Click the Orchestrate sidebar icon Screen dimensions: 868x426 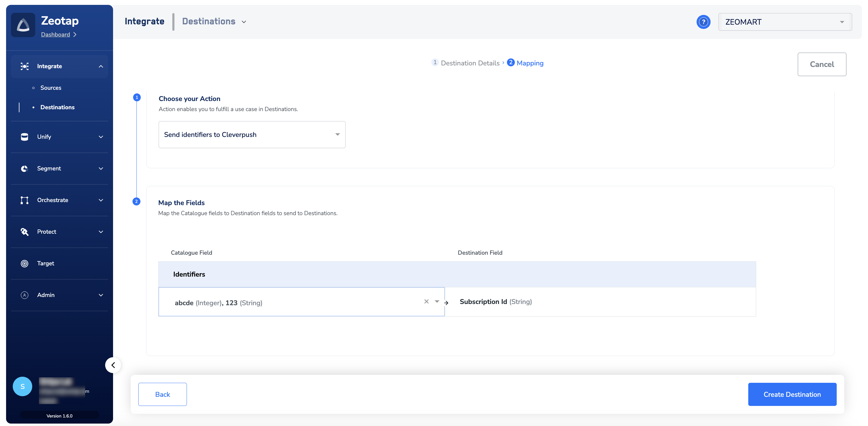pos(24,200)
